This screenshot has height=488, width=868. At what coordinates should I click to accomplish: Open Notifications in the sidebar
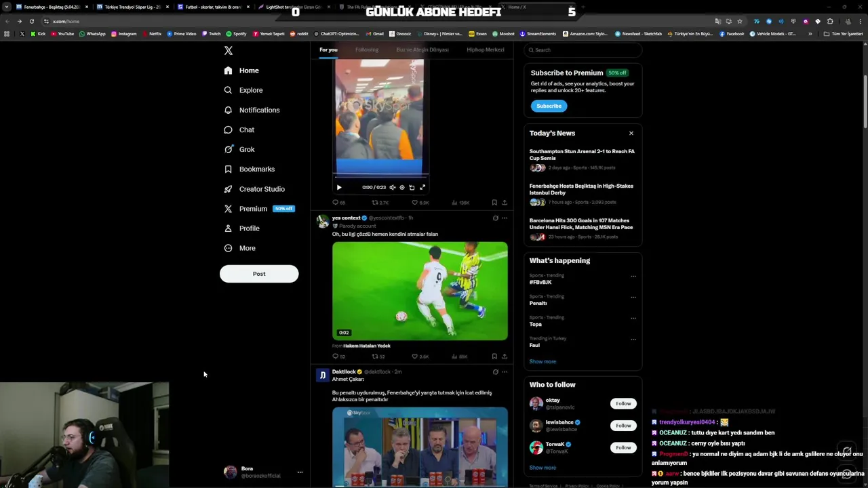tap(252, 110)
